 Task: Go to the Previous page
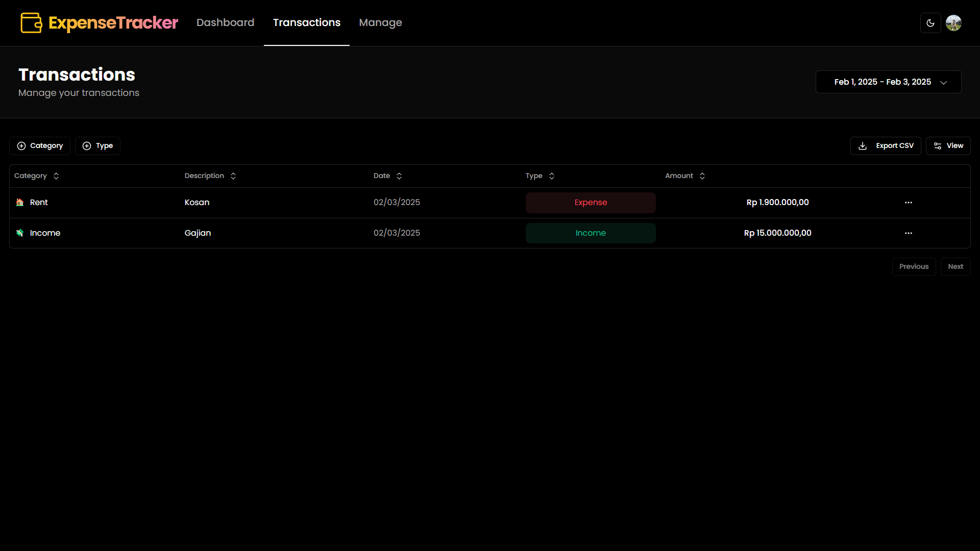[914, 267]
